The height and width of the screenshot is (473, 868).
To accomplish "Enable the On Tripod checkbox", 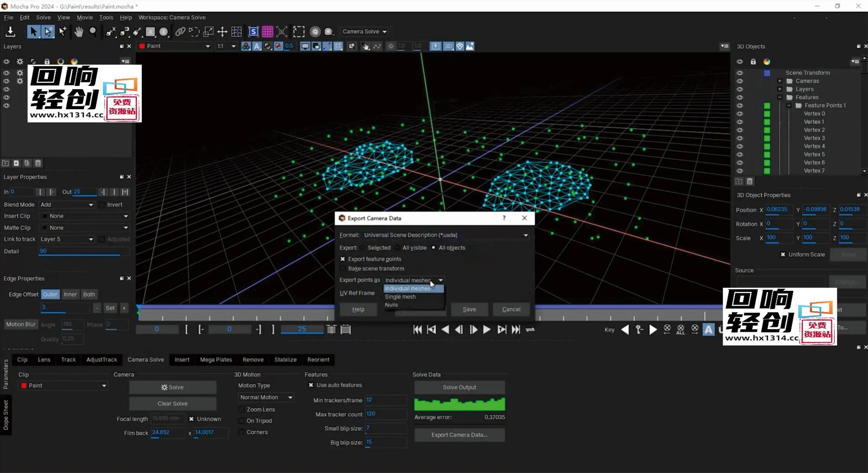I will (241, 421).
